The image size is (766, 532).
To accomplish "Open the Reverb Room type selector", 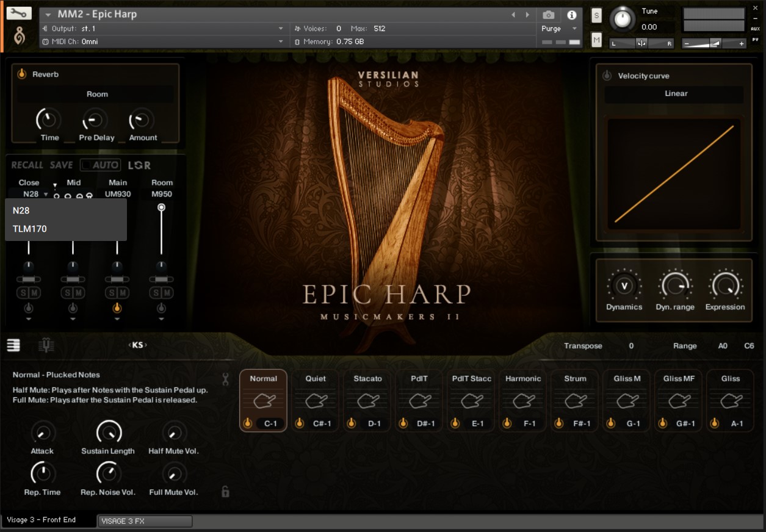I will tap(96, 94).
